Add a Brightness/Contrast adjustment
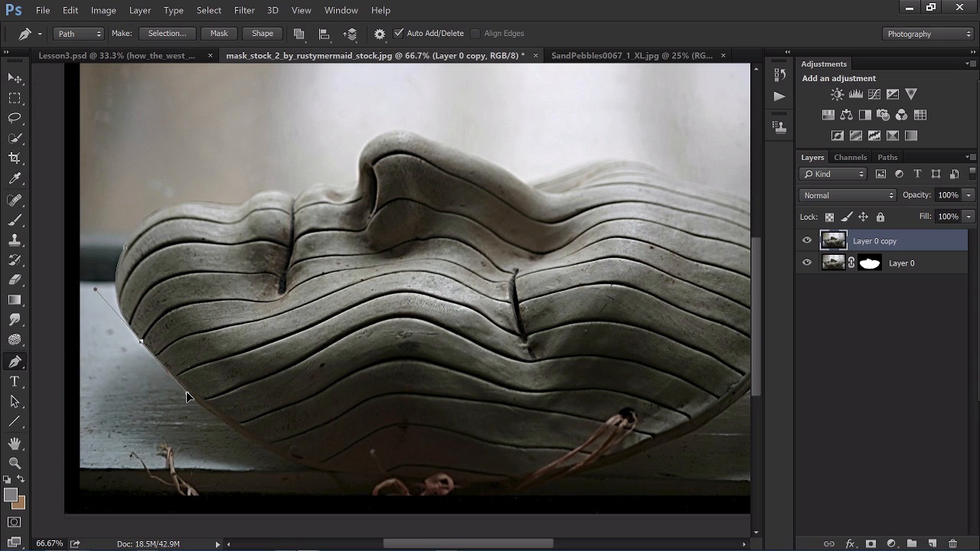 (x=837, y=94)
